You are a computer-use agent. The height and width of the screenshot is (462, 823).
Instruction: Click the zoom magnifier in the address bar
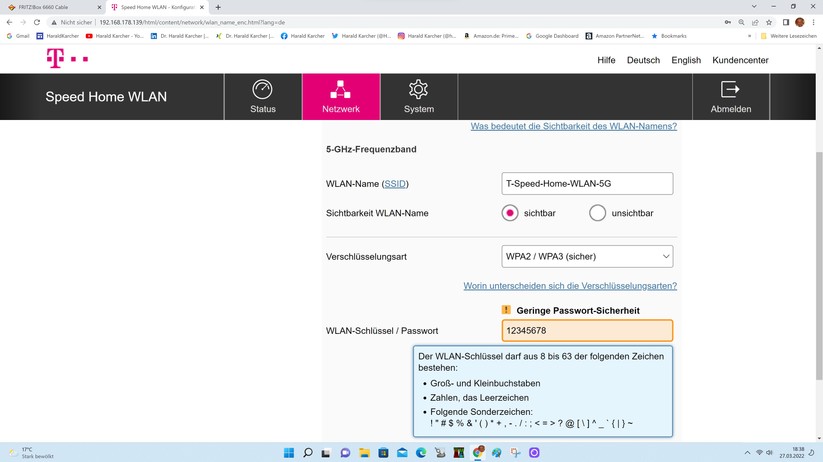pos(741,22)
